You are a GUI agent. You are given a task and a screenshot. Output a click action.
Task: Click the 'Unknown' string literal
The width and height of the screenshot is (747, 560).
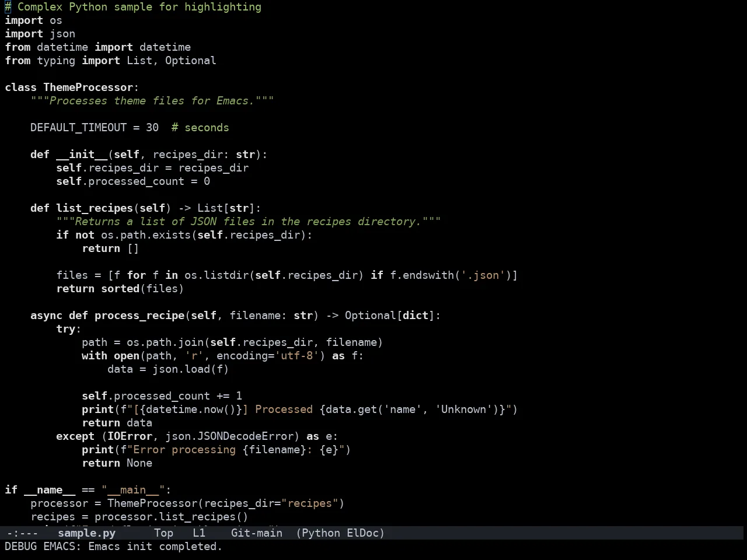[x=463, y=409]
